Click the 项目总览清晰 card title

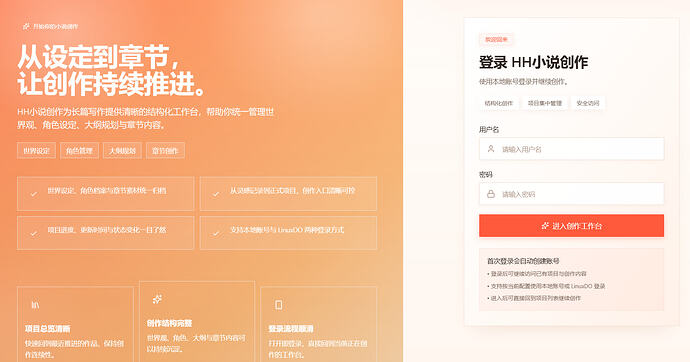coord(48,328)
